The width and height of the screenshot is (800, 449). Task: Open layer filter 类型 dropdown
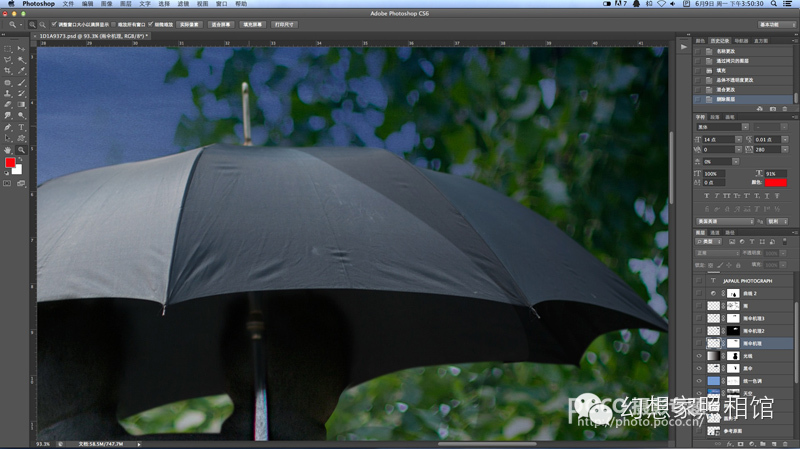pos(709,242)
